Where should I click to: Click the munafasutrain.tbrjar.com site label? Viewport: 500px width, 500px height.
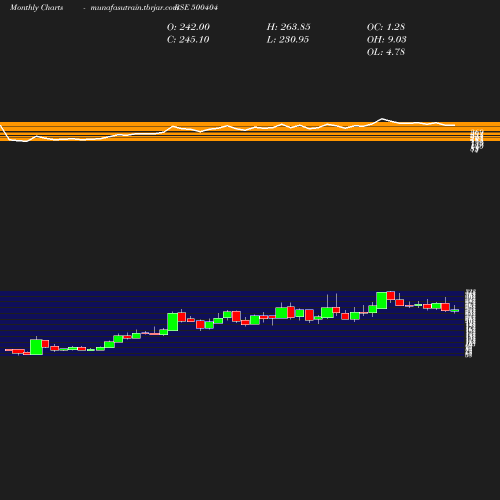point(134,7)
